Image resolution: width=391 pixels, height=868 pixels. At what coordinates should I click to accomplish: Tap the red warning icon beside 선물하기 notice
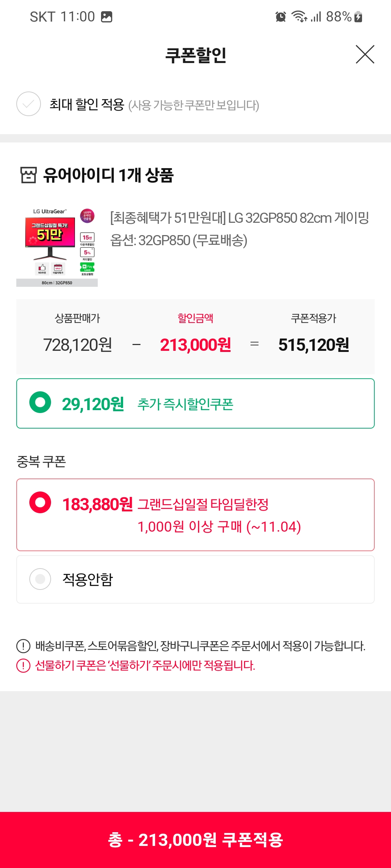coord(24,665)
